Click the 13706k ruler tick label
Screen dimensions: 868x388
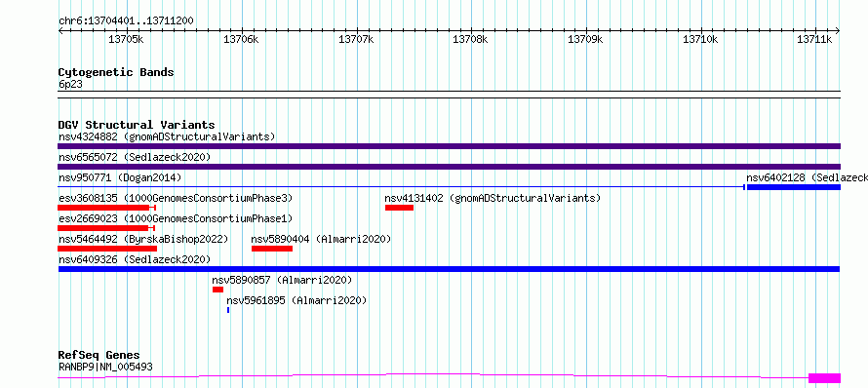(x=241, y=39)
